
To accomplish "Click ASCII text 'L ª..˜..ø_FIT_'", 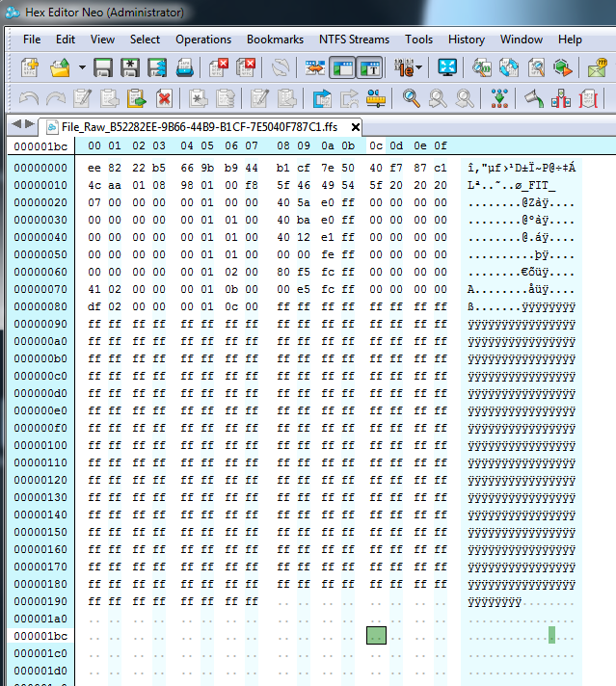I will pyautogui.click(x=511, y=185).
